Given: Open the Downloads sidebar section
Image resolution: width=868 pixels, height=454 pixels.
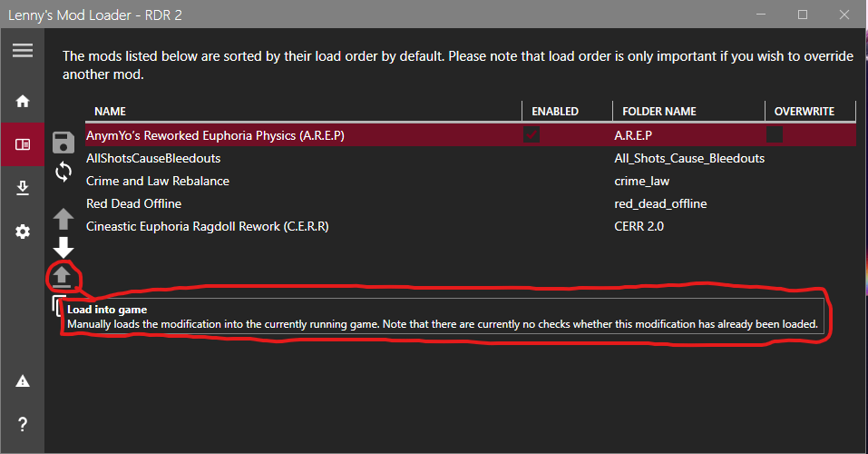Looking at the screenshot, I should [22, 188].
